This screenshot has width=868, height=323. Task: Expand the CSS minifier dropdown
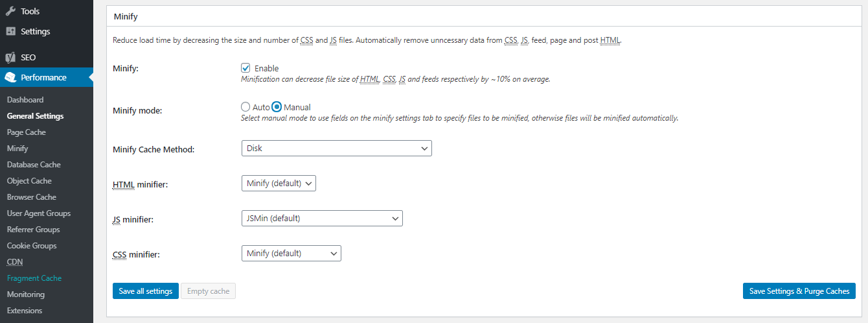click(291, 254)
